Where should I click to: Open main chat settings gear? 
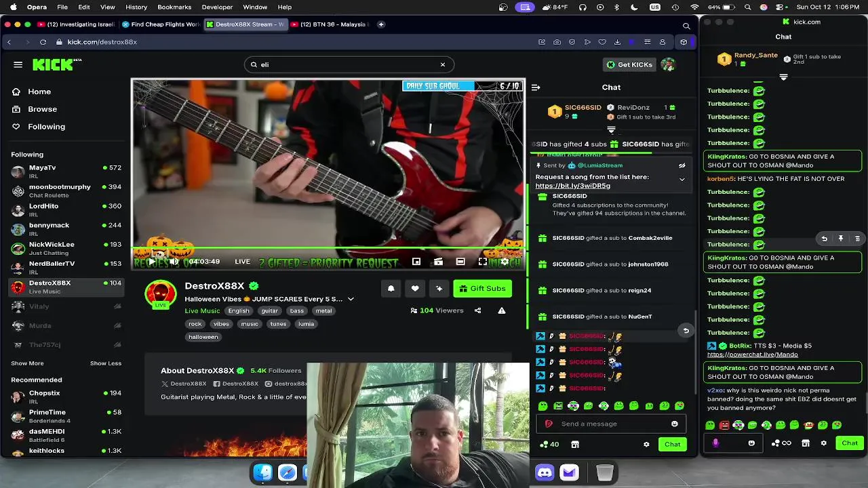[646, 445]
